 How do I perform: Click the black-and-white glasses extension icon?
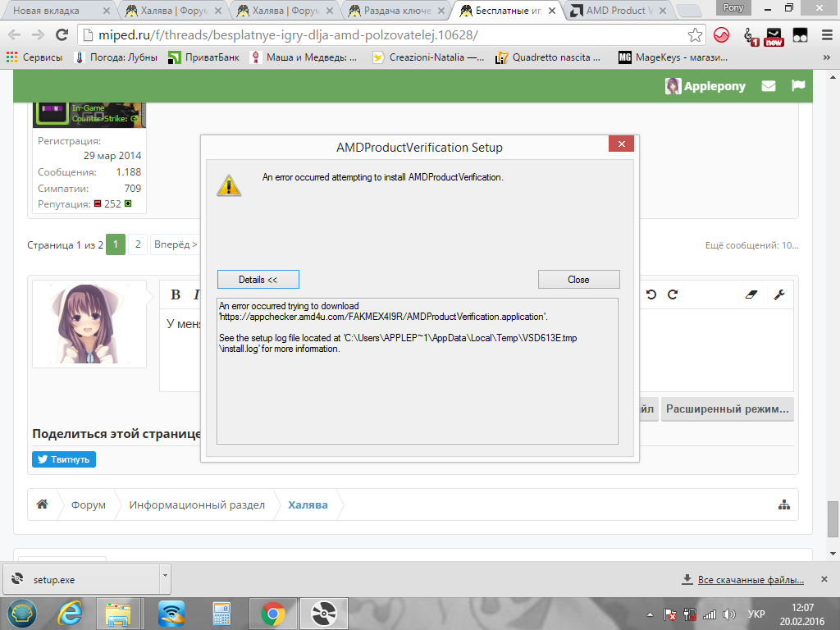click(800, 35)
